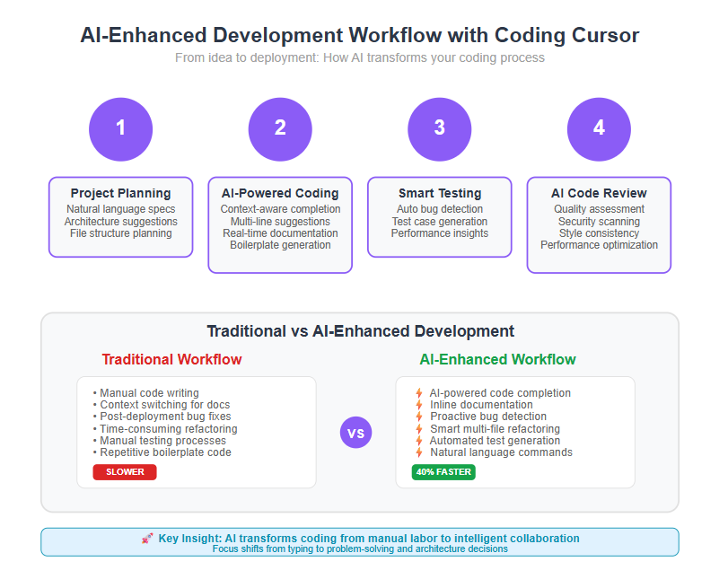Click the Key Insight headline text
728x588 pixels.
[x=369, y=539]
